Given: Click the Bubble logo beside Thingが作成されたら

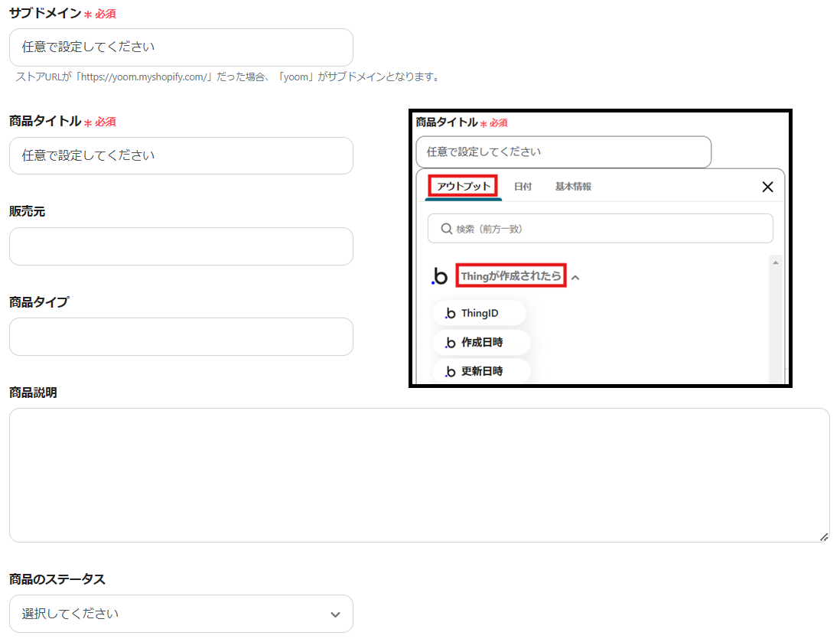Looking at the screenshot, I should [x=440, y=276].
